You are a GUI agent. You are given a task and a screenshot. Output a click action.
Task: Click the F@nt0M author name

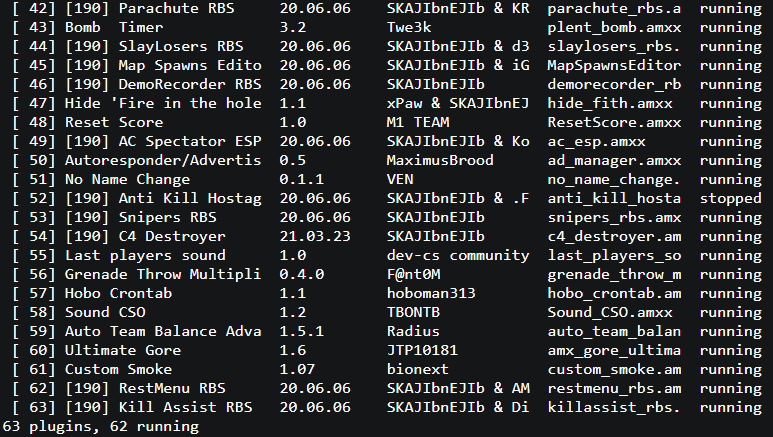[x=413, y=274]
